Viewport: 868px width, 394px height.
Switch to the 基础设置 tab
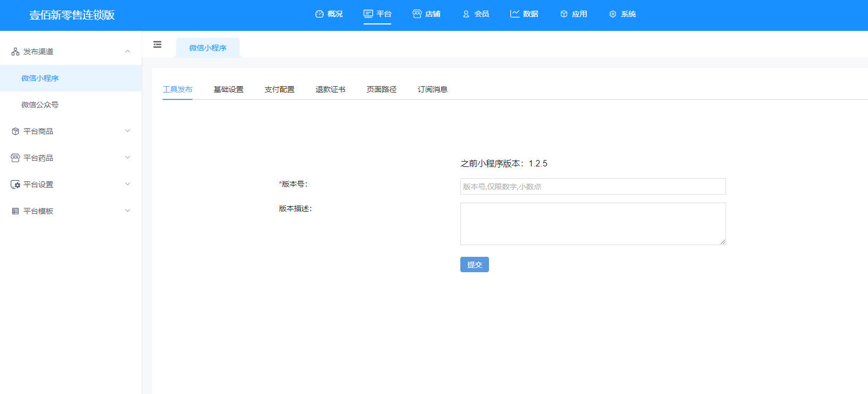pos(229,89)
